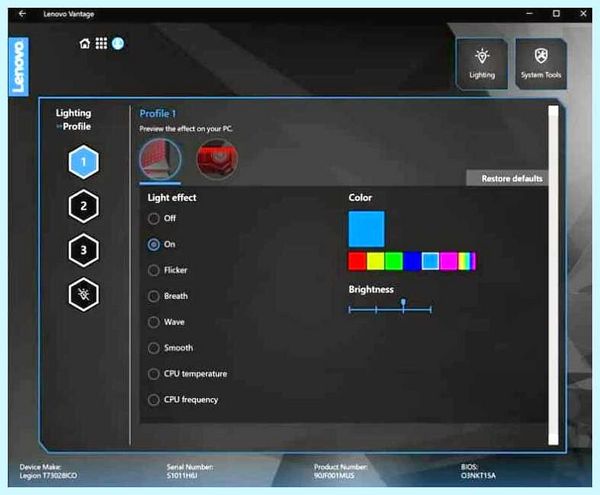Click the Lenovo Vantage window title

point(68,14)
